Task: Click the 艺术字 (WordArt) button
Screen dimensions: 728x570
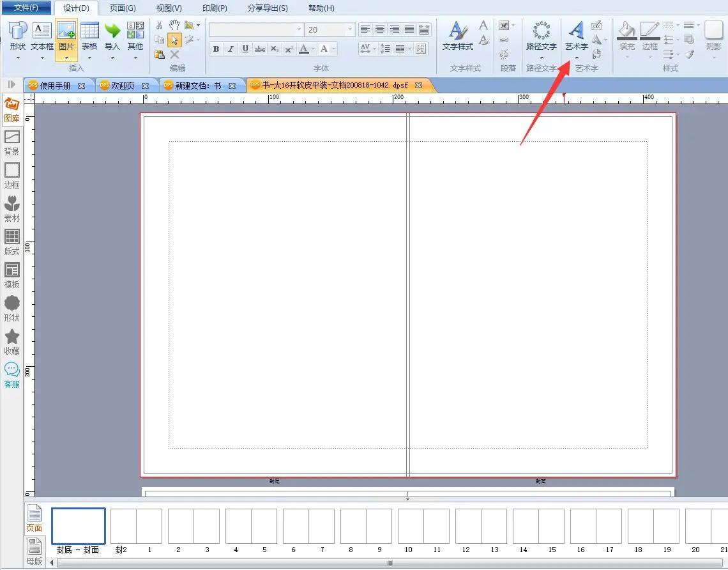Action: tap(576, 35)
